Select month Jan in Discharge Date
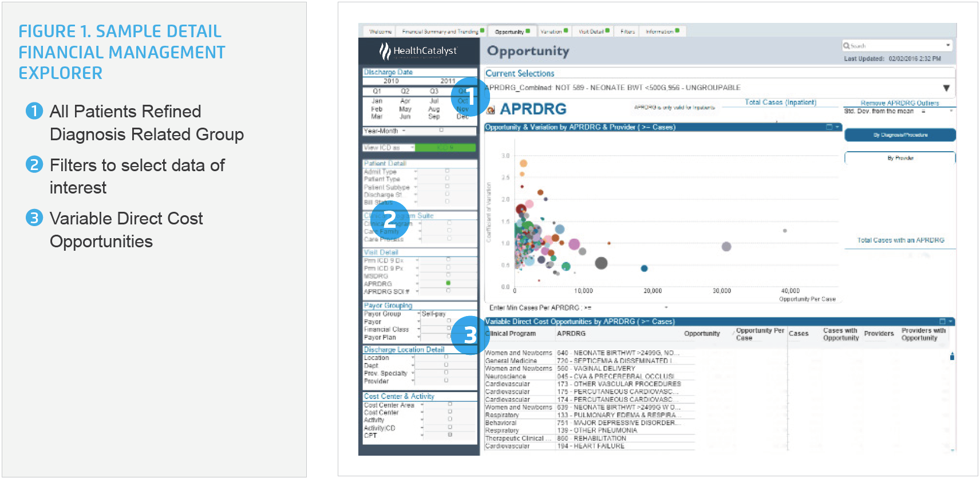Viewport: 980px width, 478px height. tap(377, 101)
